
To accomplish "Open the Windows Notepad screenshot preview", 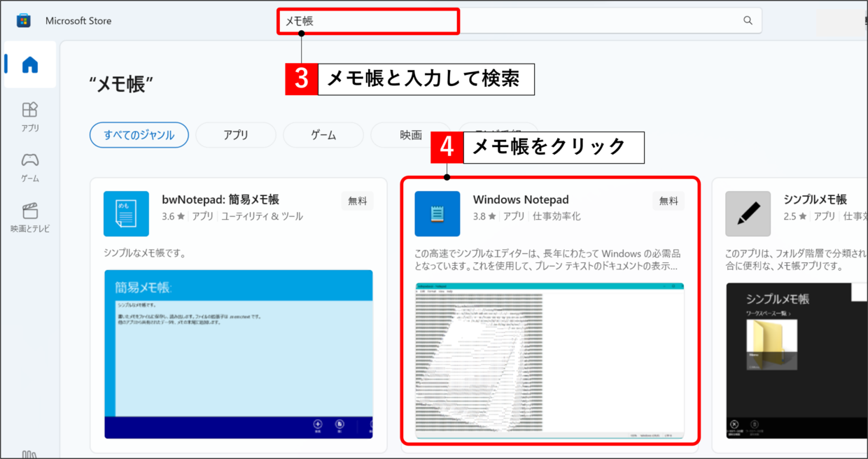I will pyautogui.click(x=549, y=360).
